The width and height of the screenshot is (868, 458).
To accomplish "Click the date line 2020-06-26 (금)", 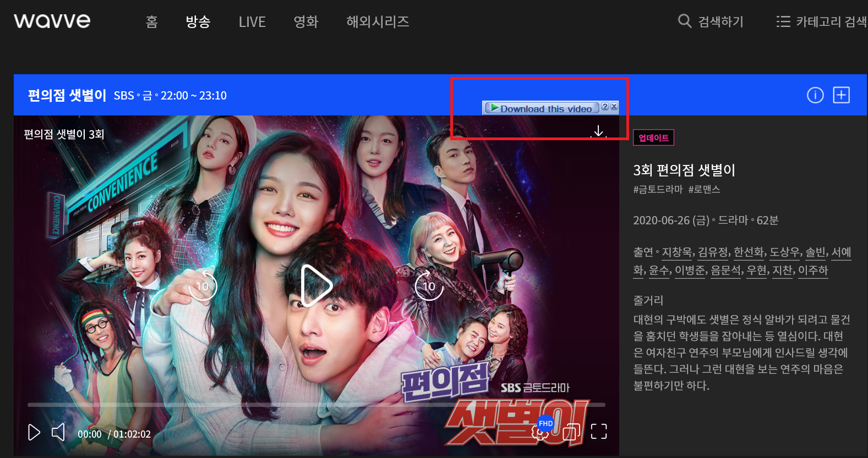I will click(x=672, y=220).
